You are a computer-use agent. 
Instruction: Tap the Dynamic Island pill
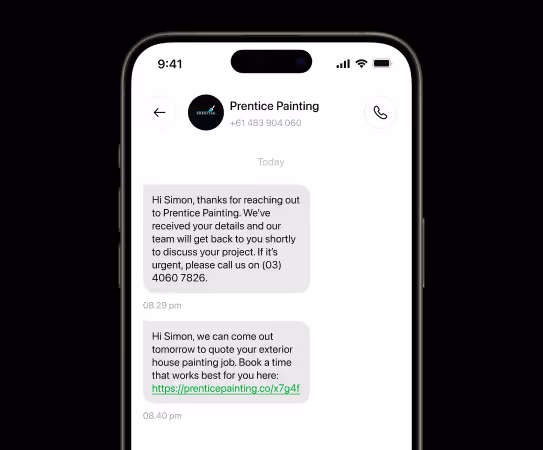(x=271, y=61)
